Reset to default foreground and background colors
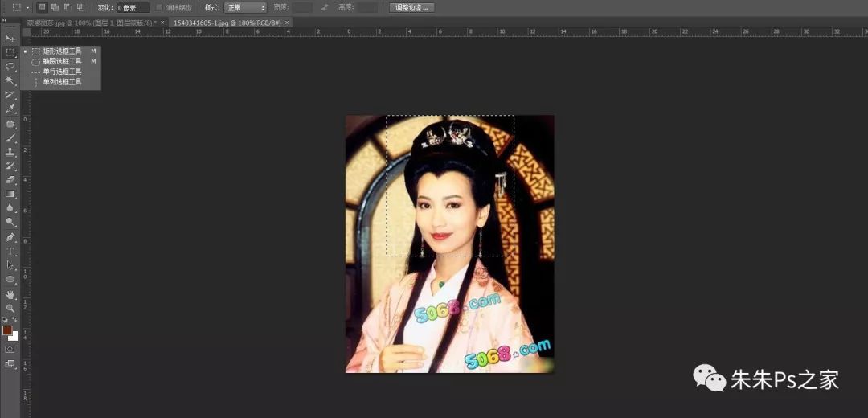 tap(6, 319)
